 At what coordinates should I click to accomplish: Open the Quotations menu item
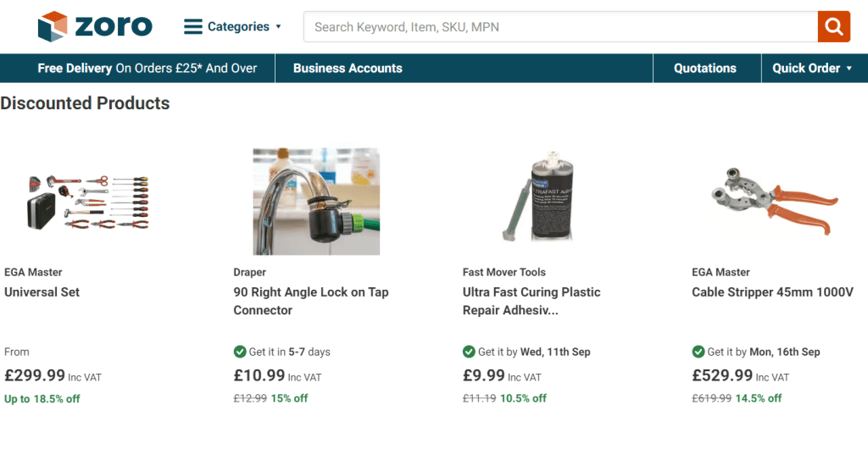(705, 69)
